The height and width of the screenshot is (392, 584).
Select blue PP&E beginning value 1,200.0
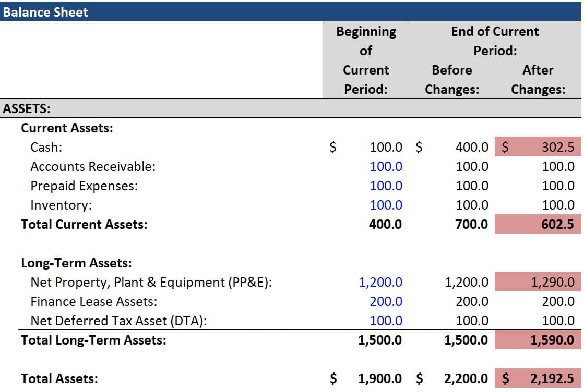point(380,283)
